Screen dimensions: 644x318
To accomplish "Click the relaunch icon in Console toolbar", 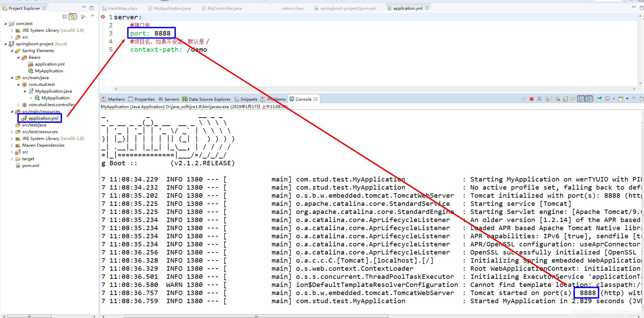I will (523, 99).
